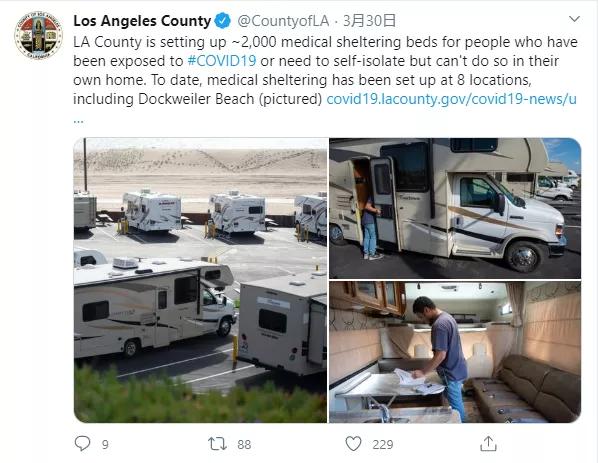598x463 pixels.
Task: Open the RV interior photo
Action: tap(455, 352)
